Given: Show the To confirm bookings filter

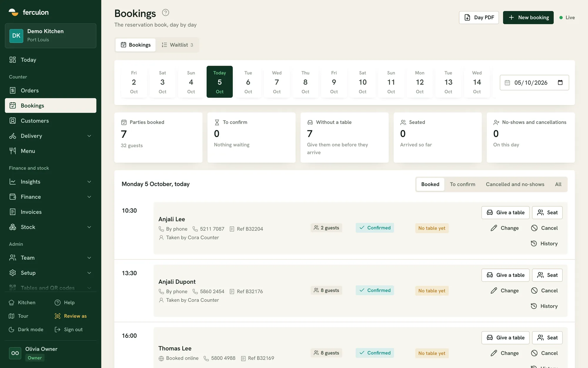Looking at the screenshot, I should (462, 184).
